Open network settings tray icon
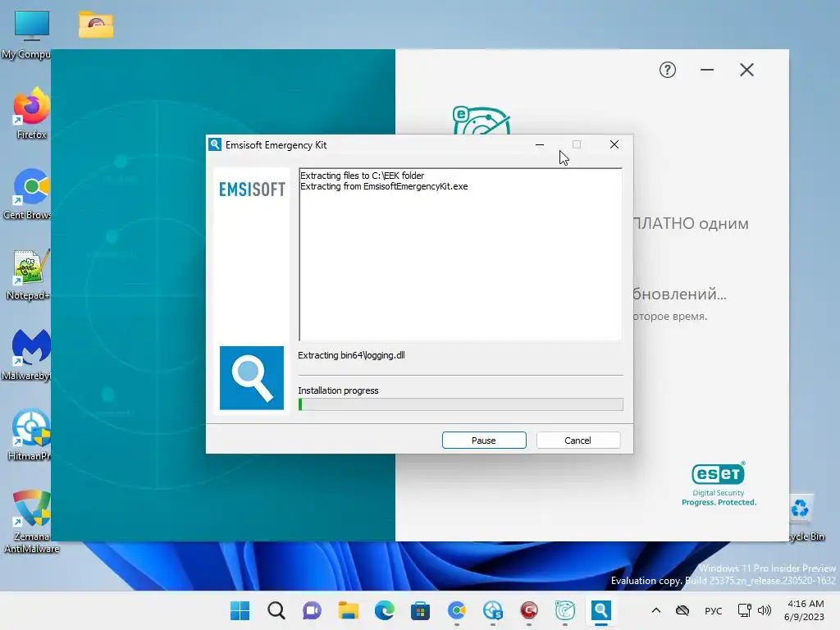Image resolution: width=840 pixels, height=630 pixels. [744, 610]
